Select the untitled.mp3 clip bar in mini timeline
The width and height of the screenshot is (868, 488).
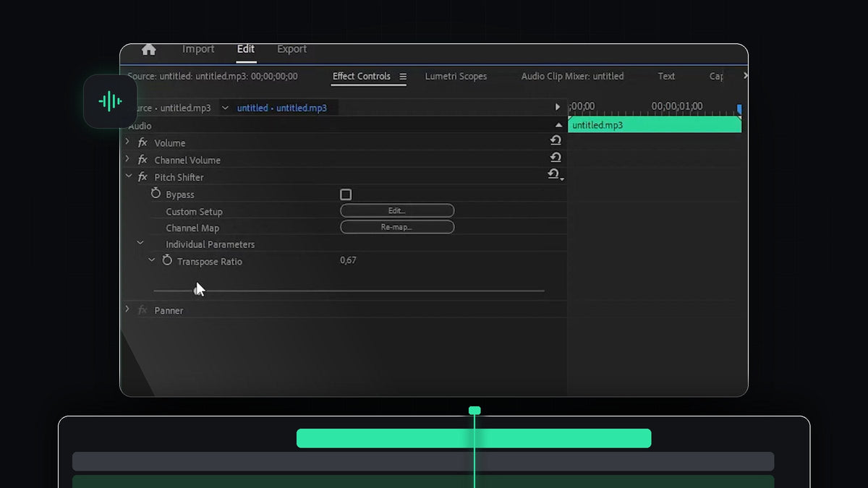(655, 125)
